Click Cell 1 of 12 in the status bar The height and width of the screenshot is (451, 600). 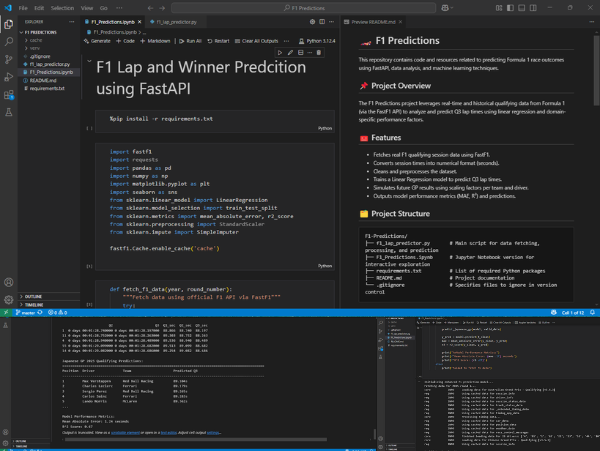(x=572, y=313)
